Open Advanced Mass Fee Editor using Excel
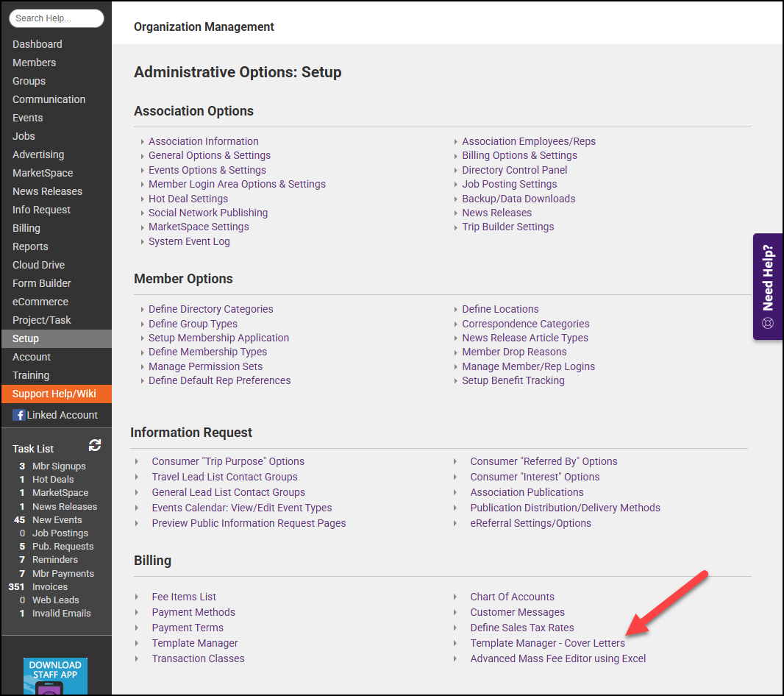784x696 pixels. point(557,658)
